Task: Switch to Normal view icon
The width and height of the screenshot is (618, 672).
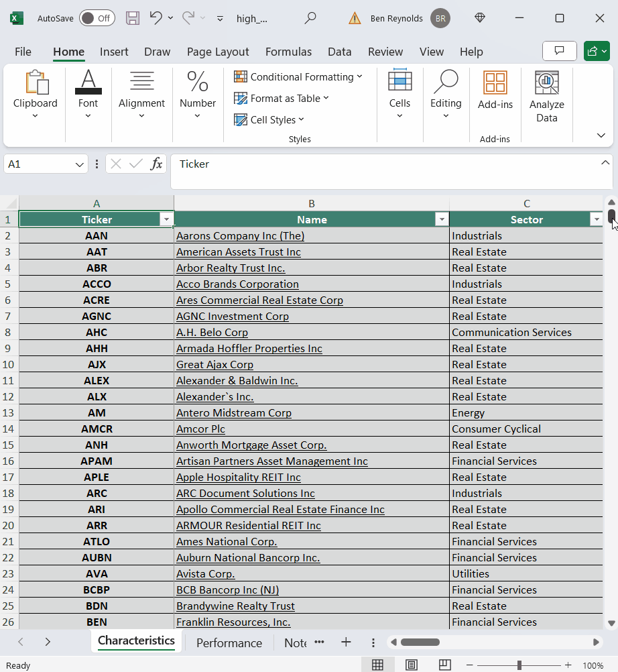Action: (x=377, y=665)
